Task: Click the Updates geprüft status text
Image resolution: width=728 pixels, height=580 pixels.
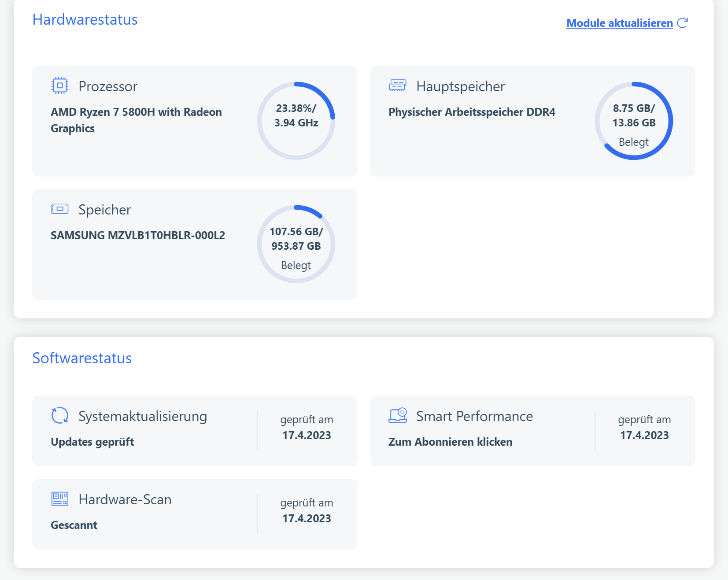Action: click(92, 442)
